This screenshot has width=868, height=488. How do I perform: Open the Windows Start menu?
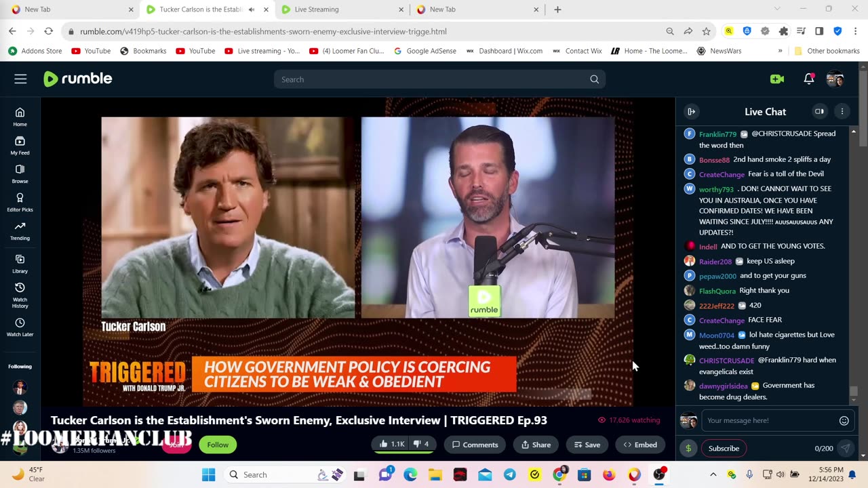208,474
